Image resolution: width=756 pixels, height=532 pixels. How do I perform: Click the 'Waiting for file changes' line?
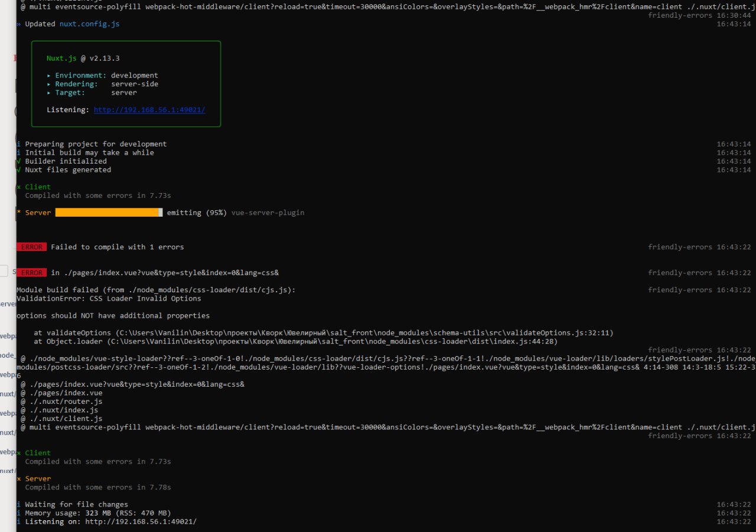76,504
